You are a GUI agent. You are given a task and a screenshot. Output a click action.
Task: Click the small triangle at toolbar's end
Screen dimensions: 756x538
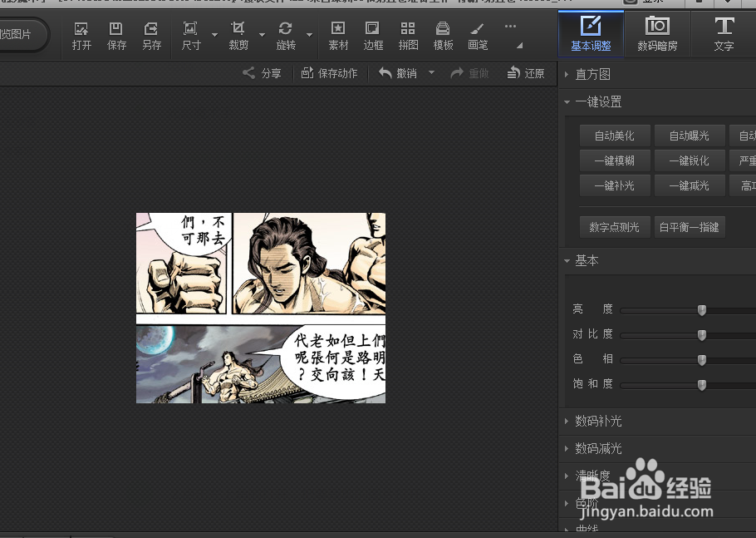(520, 46)
